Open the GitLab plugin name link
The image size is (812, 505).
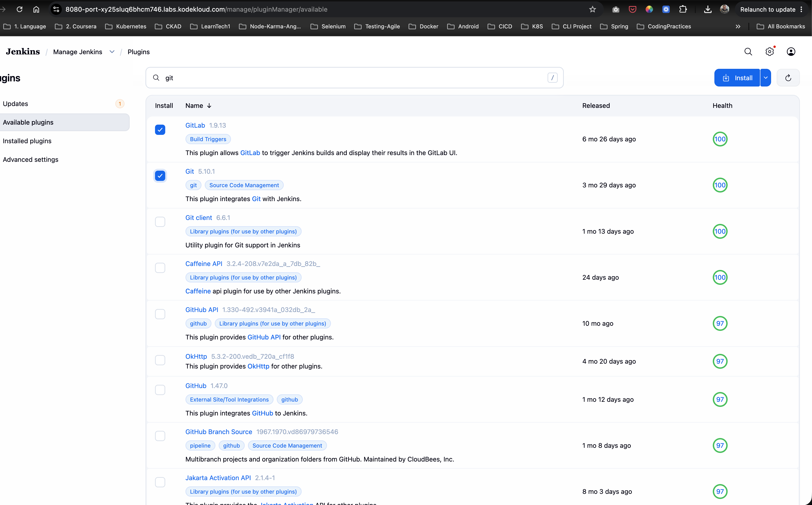(x=195, y=125)
